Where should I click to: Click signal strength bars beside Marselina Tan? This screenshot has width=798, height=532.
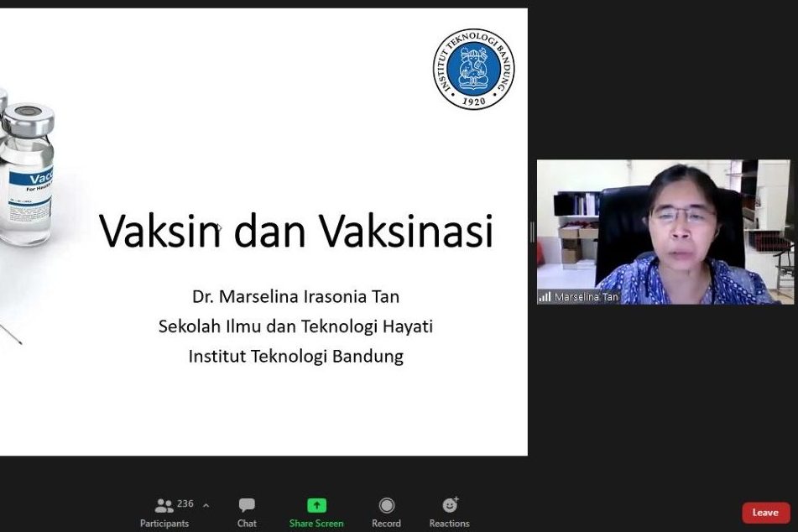[x=545, y=297]
